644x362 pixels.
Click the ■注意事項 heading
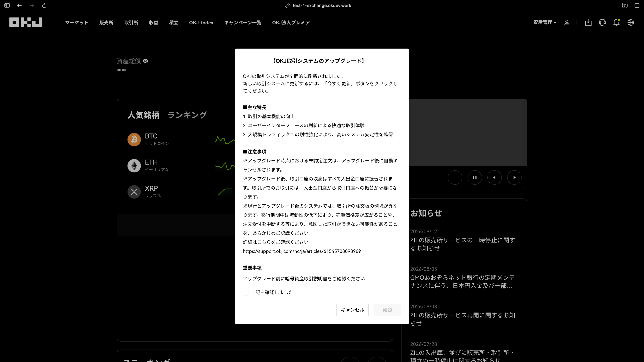(254, 152)
